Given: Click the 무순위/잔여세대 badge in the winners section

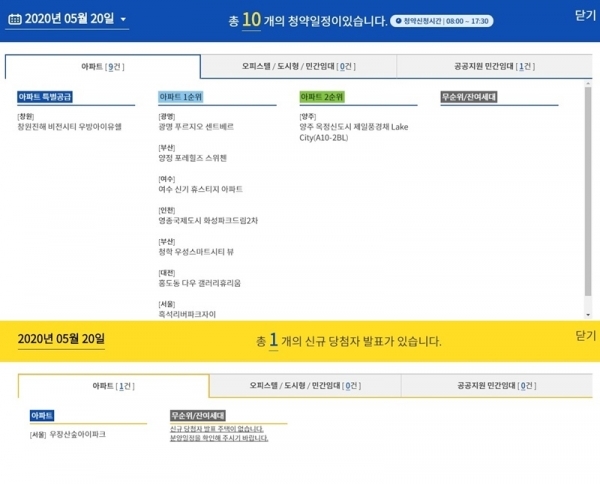Looking at the screenshot, I should 198,416.
